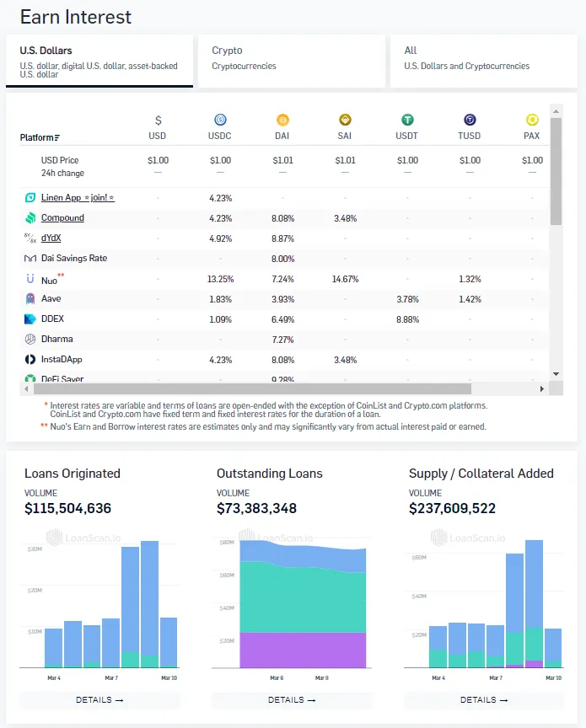This screenshot has width=586, height=728.
Task: Open the dYdX platform link
Action: coord(51,238)
